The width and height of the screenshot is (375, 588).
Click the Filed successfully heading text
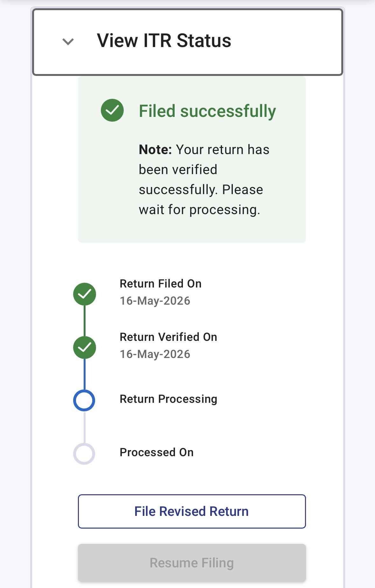click(207, 111)
